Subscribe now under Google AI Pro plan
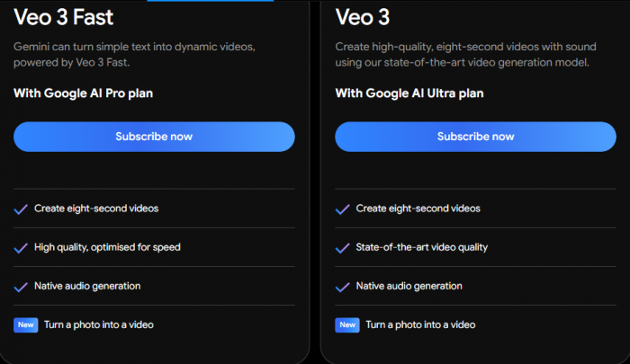This screenshot has width=630, height=364. pos(154,137)
